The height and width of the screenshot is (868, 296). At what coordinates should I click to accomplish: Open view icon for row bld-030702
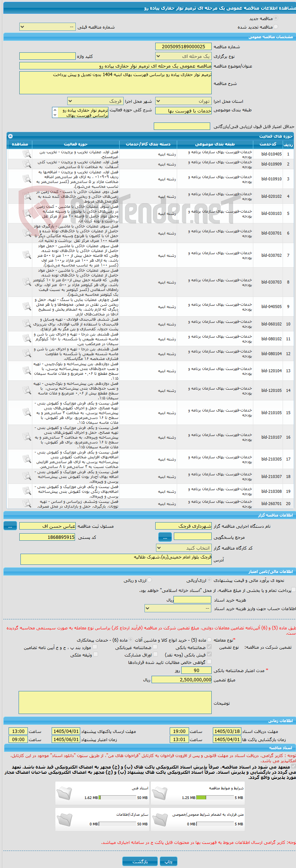coord(27,255)
